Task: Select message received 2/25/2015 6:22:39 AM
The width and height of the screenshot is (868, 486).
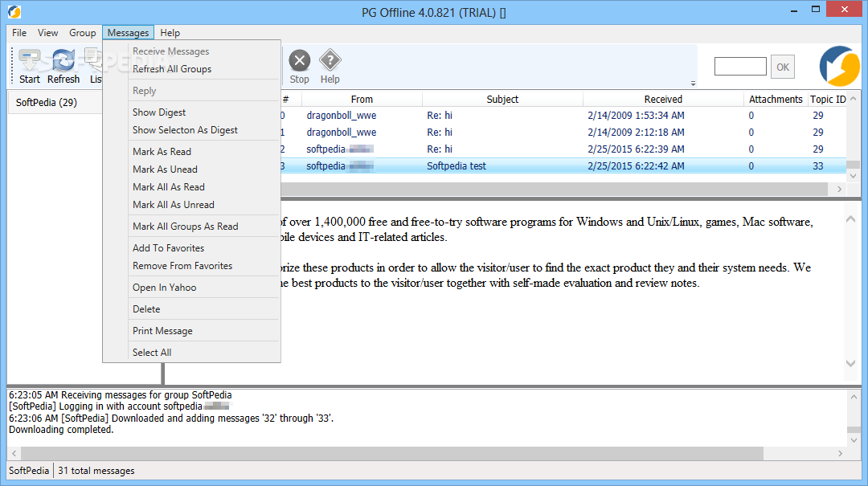Action: [x=563, y=149]
